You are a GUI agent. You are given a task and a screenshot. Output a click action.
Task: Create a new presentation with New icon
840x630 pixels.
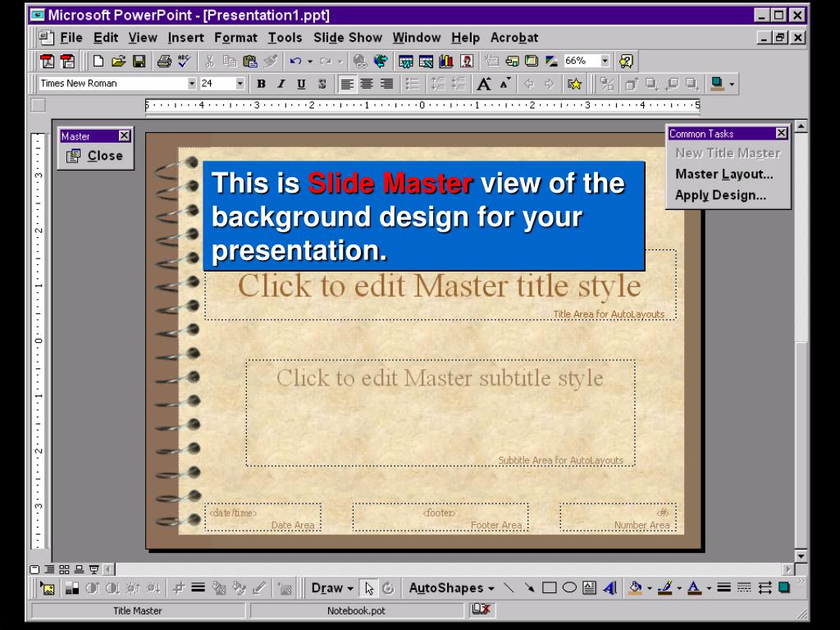point(98,61)
